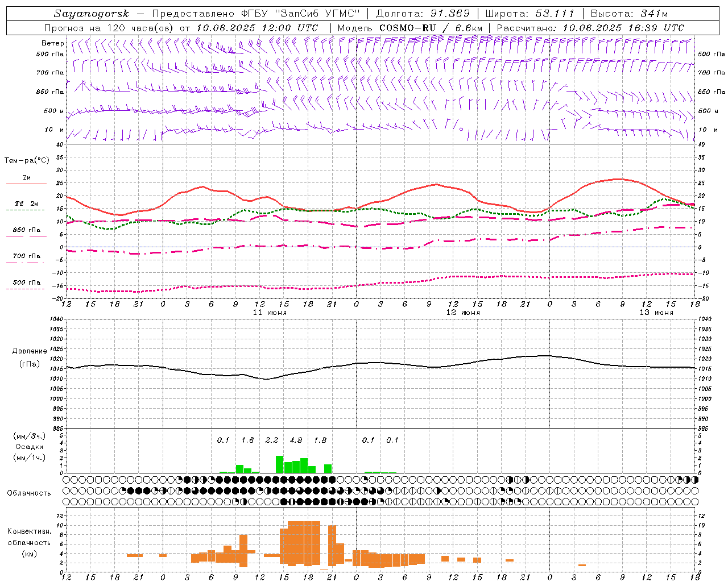Click the "Конвективн." convective cloud label
This screenshot has height=582, width=728.
30,531
